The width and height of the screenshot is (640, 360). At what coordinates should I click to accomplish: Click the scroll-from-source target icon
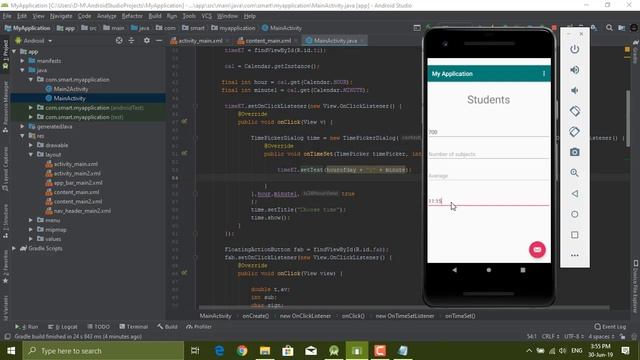click(119, 40)
